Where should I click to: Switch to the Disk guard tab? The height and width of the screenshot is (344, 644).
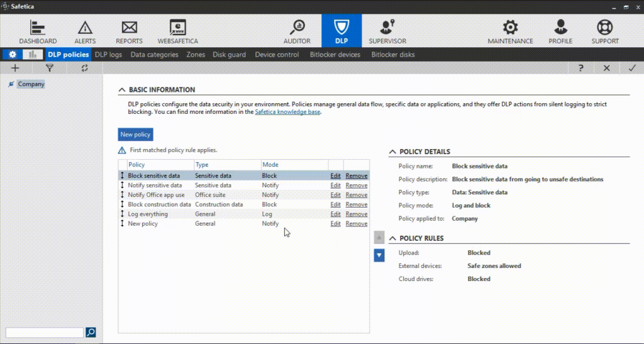coord(229,55)
